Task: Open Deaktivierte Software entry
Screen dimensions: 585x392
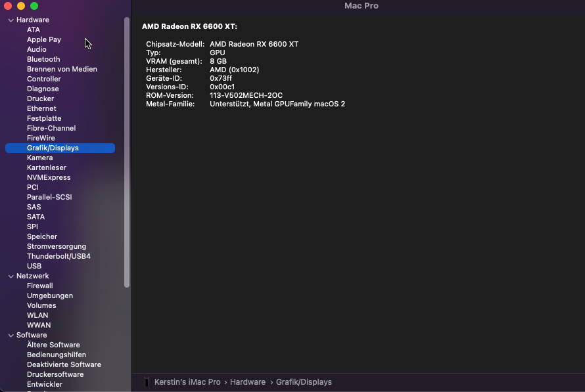Action: 64,365
